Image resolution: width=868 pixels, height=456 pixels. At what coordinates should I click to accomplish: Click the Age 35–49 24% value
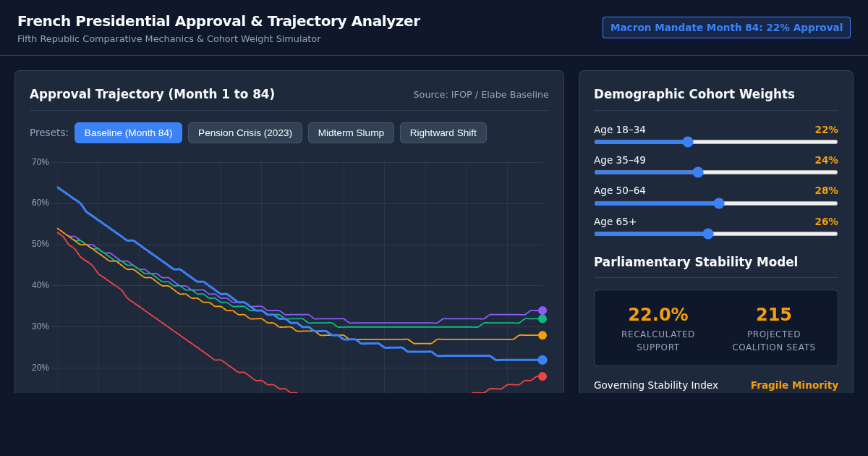point(826,160)
